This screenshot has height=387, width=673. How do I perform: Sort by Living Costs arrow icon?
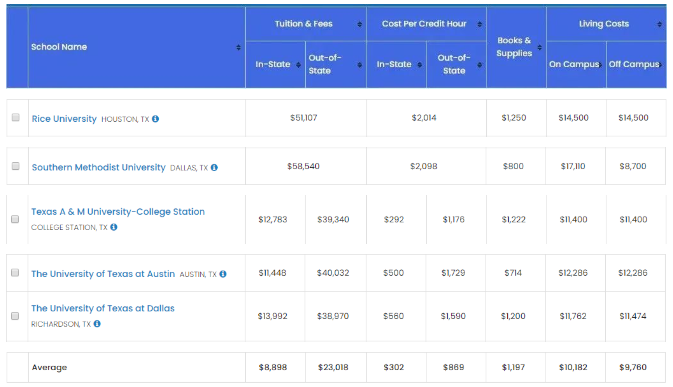[659, 24]
